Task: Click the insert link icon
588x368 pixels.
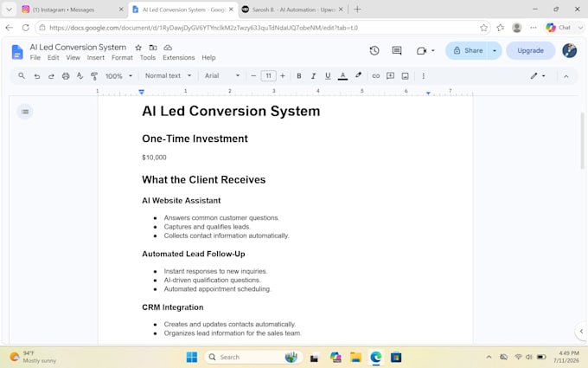Action: click(x=376, y=76)
